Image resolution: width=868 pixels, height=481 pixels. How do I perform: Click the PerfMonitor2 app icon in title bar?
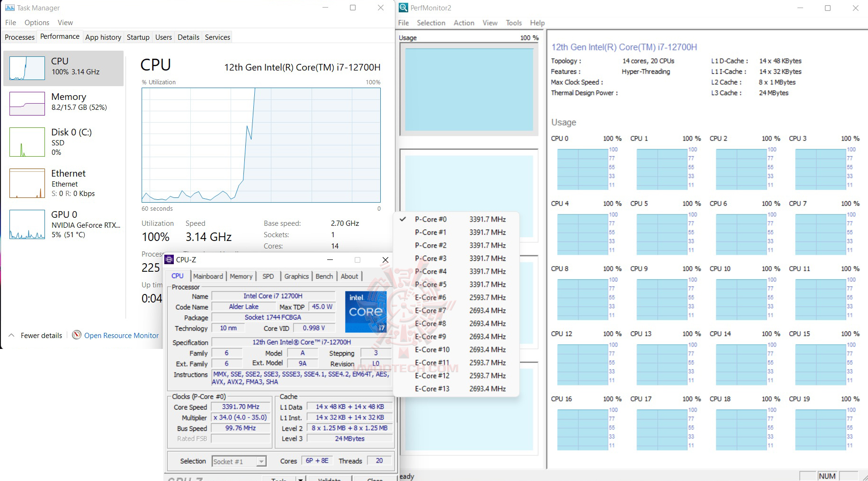[403, 8]
